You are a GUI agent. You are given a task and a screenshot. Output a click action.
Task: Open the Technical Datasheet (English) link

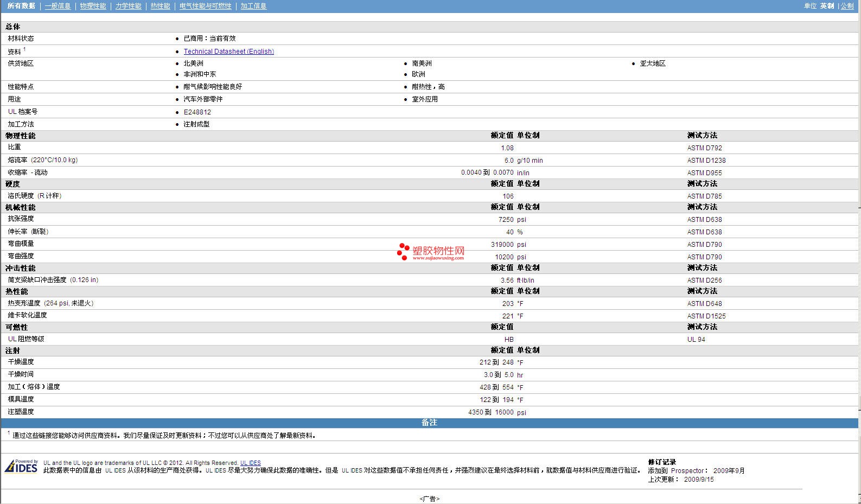tap(228, 52)
